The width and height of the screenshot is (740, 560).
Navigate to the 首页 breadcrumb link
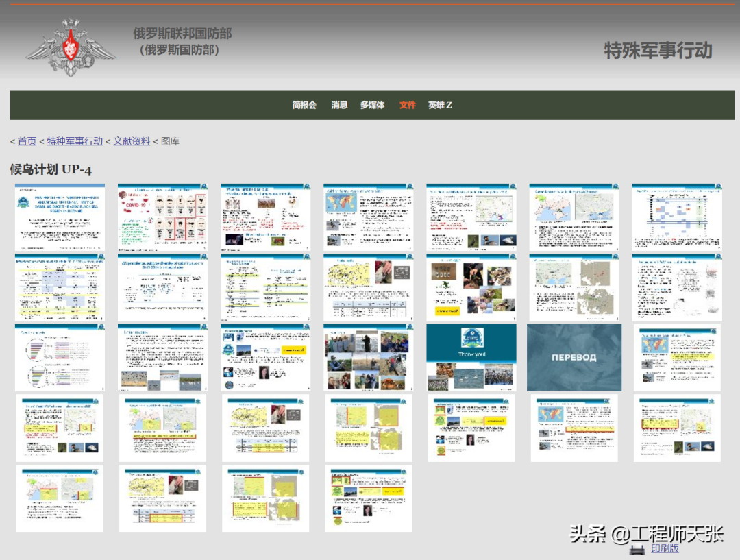[x=27, y=141]
